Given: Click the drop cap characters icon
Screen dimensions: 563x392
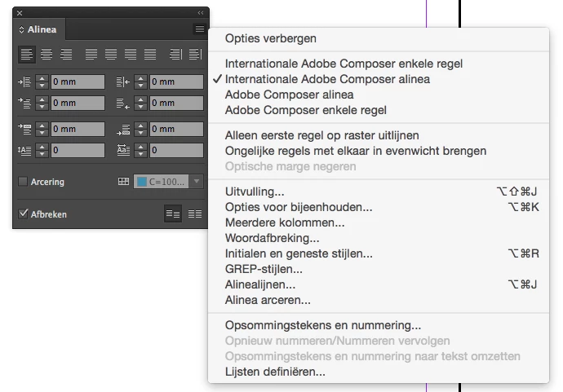Looking at the screenshot, I should pos(122,150).
